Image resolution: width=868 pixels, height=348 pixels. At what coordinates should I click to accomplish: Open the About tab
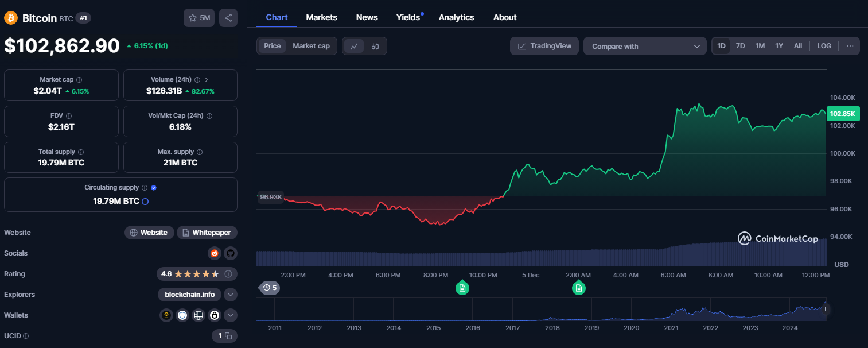coord(505,17)
